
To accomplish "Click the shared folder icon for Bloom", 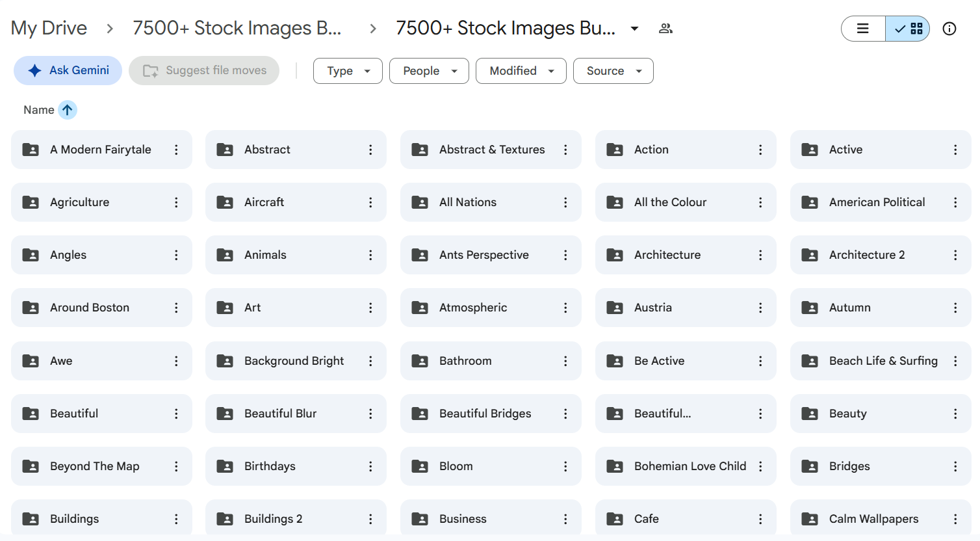I will click(420, 466).
